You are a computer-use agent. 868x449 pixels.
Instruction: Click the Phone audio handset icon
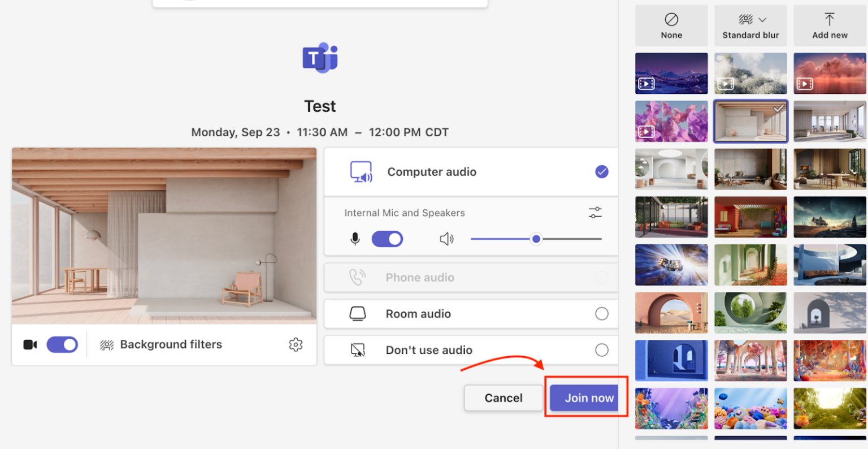(357, 277)
